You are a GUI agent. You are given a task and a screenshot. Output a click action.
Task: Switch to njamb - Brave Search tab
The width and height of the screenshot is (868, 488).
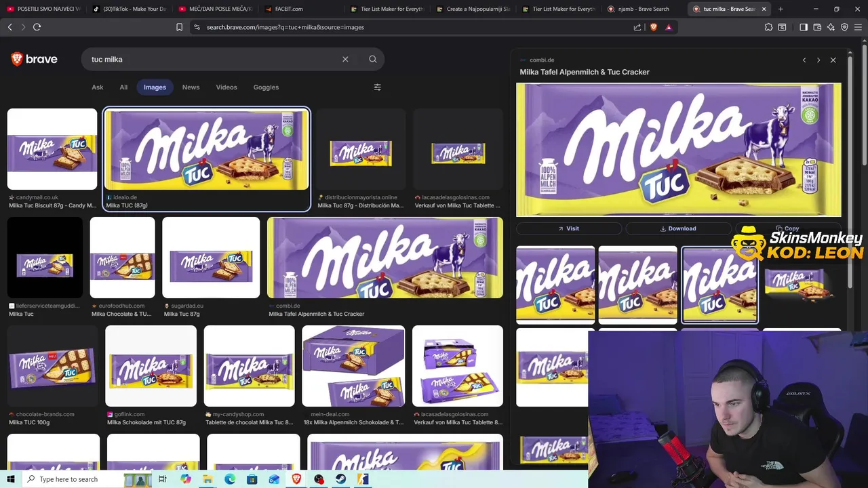point(644,9)
